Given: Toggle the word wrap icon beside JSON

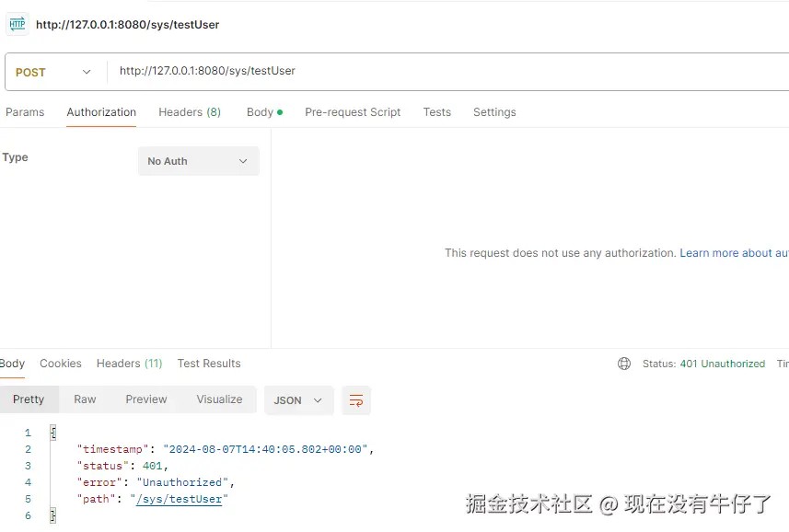Looking at the screenshot, I should coord(356,400).
